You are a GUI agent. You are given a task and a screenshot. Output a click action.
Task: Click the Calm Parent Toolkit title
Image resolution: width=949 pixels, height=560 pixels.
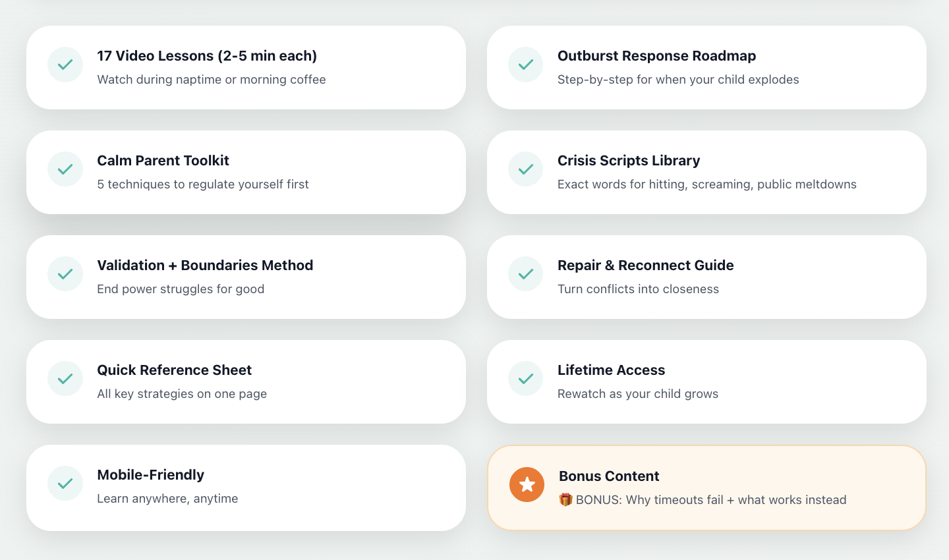(x=163, y=161)
